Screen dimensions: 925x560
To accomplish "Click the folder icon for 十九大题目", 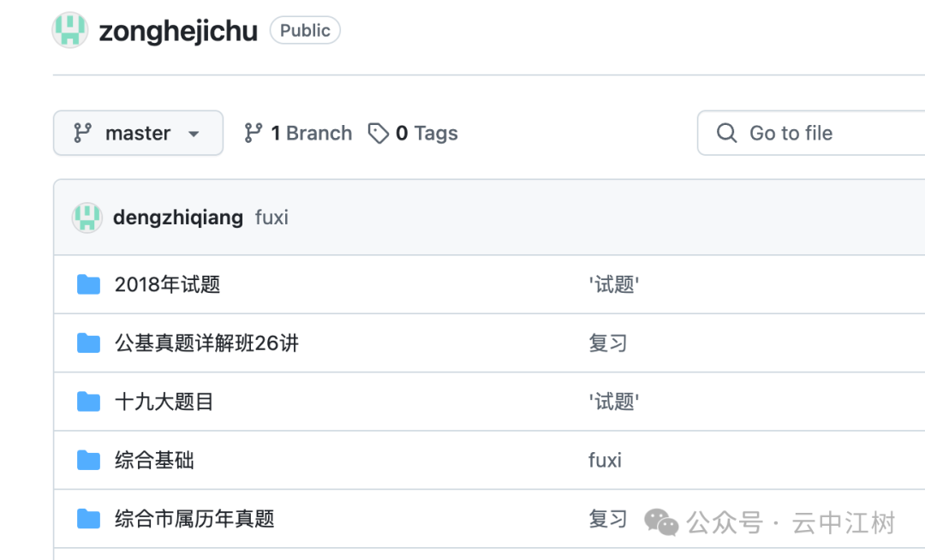I will point(88,402).
